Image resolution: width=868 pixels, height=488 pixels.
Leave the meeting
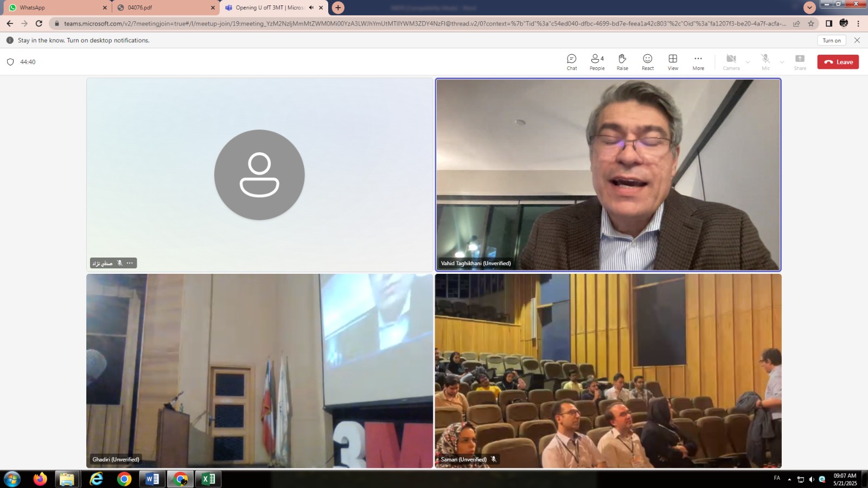coord(838,62)
